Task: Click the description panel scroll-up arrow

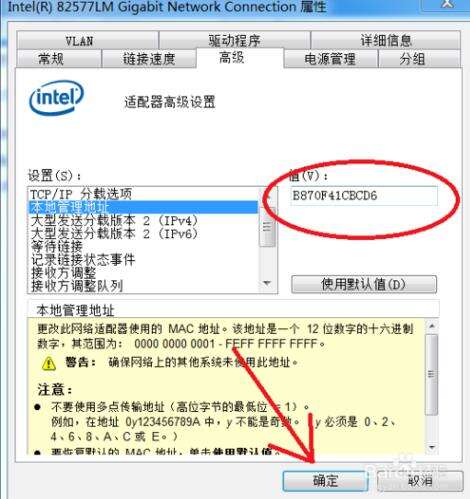Action: (x=432, y=326)
